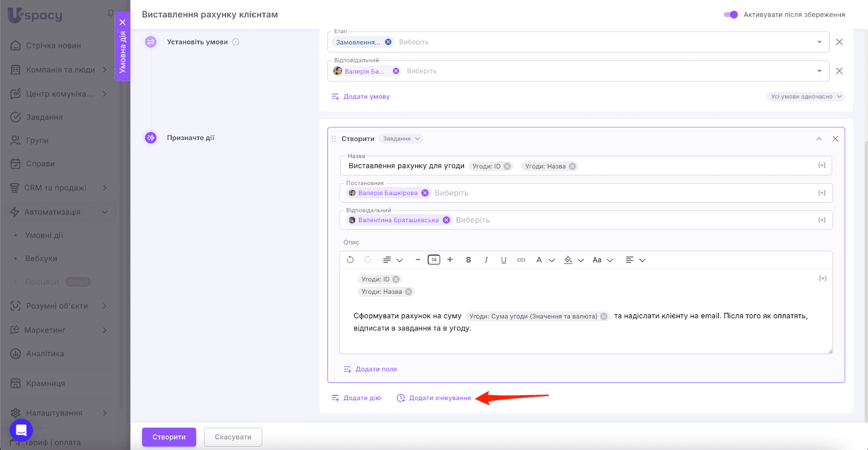The image size is (868, 450).
Task: Click the Додати очікування link
Action: click(x=434, y=398)
